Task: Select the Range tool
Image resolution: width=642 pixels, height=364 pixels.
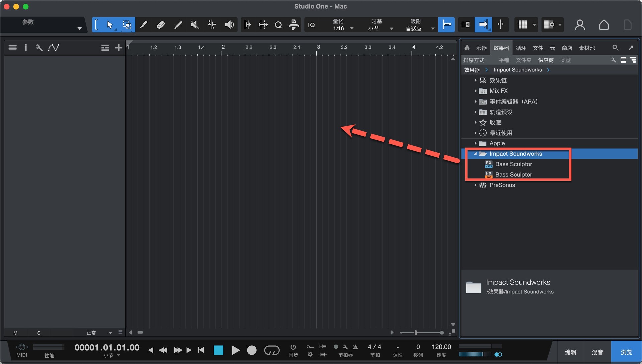Action: [127, 25]
